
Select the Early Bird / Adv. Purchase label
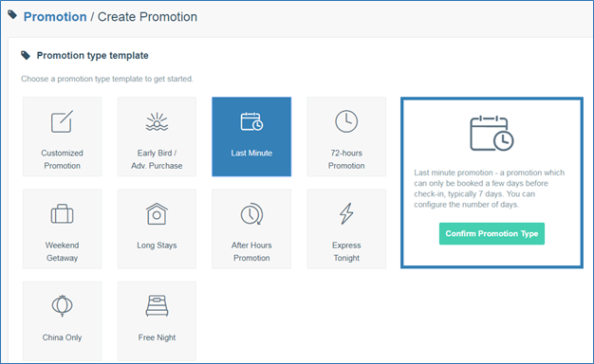point(157,159)
